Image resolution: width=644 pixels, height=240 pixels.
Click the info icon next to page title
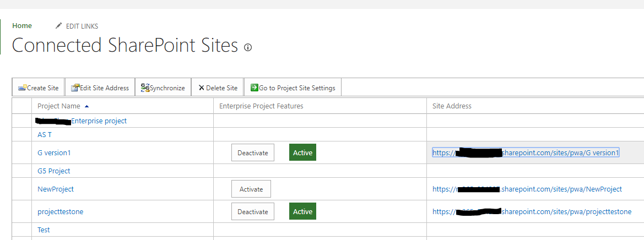248,47
